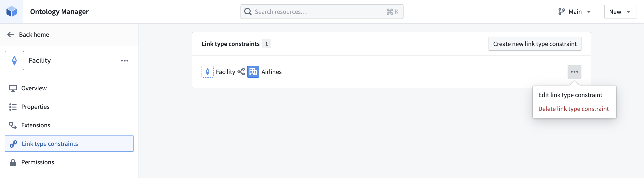
Task: Click the Overview monitor icon
Action: [13, 88]
